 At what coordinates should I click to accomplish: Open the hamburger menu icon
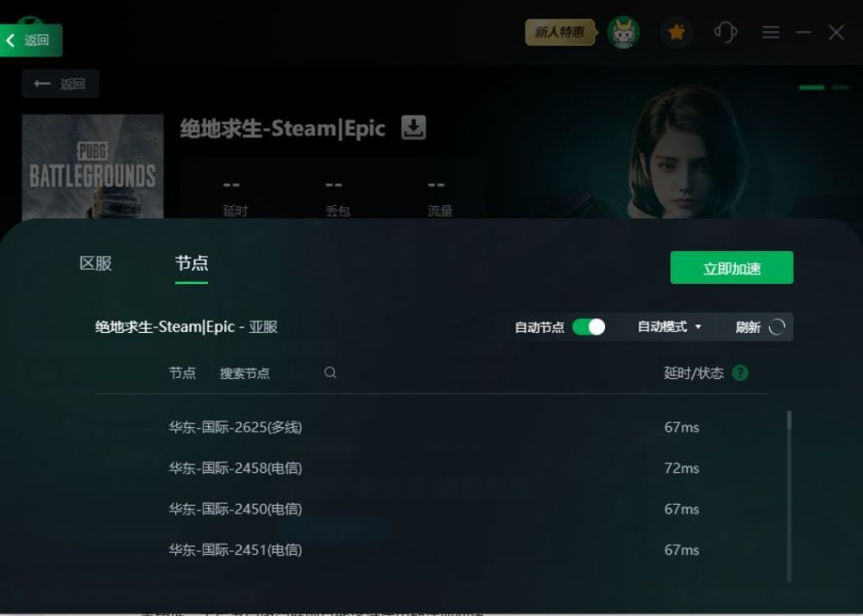771,33
